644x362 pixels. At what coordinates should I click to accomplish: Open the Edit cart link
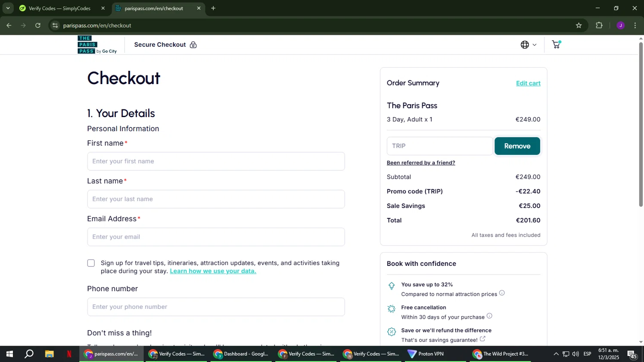pyautogui.click(x=528, y=83)
